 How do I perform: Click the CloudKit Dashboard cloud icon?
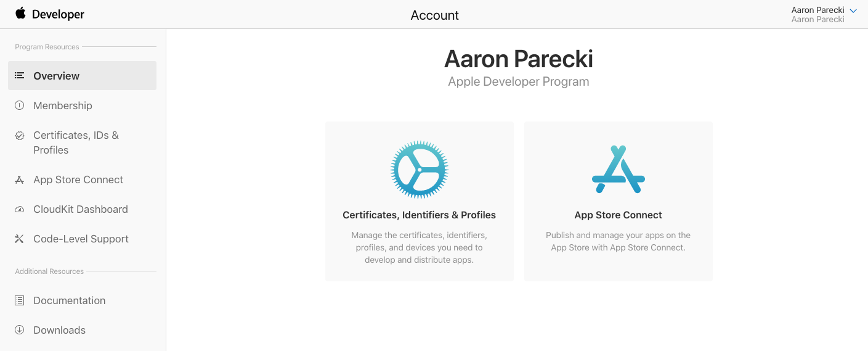point(20,210)
